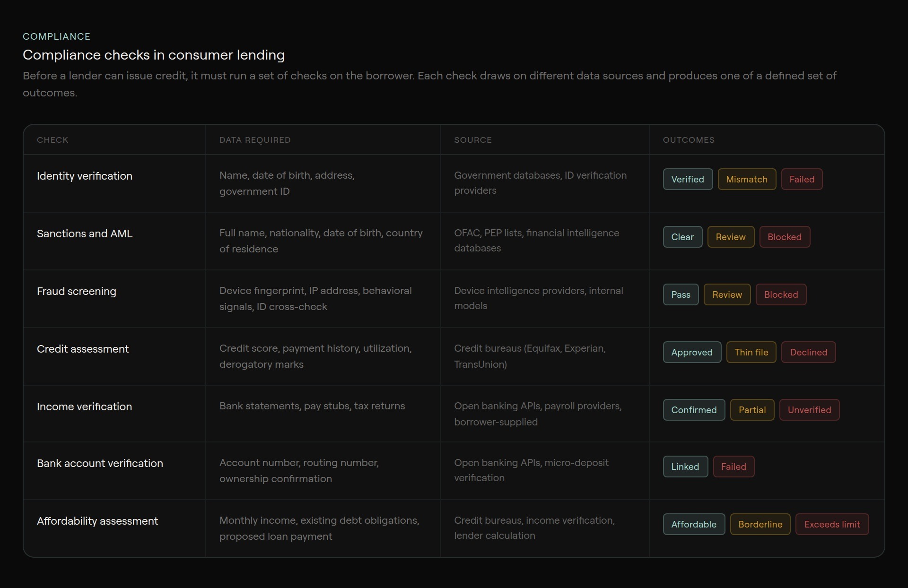Click the Thin file badge
Screen dimensions: 908x588
pos(751,352)
